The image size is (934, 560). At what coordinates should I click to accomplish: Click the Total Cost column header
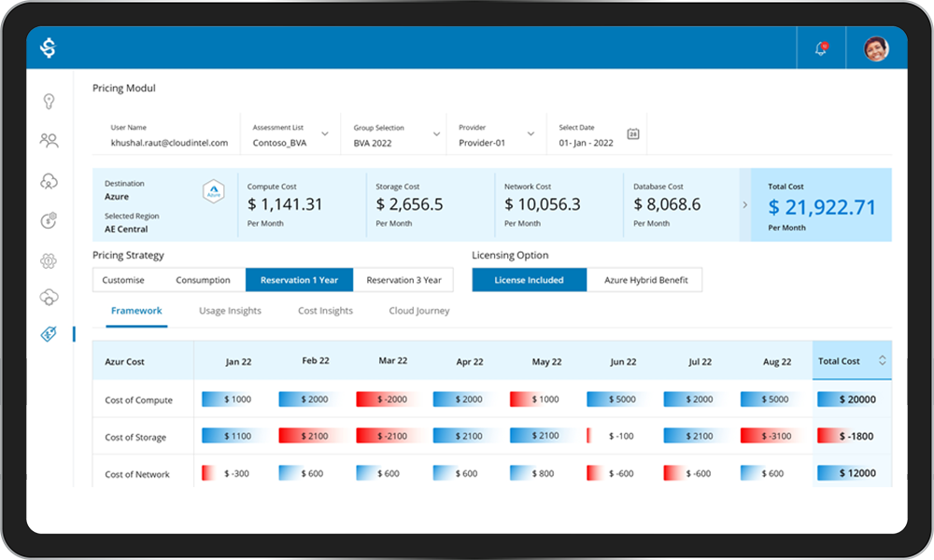coord(852,360)
